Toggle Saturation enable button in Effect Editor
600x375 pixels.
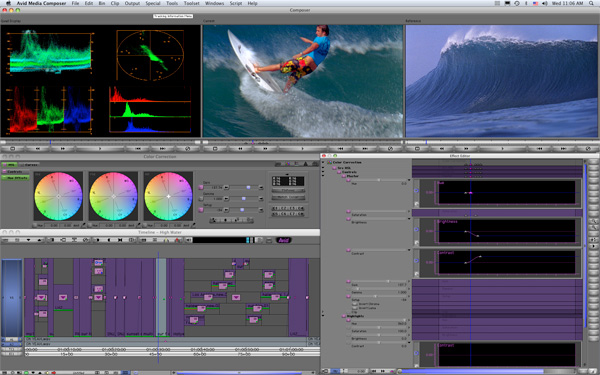(x=349, y=211)
